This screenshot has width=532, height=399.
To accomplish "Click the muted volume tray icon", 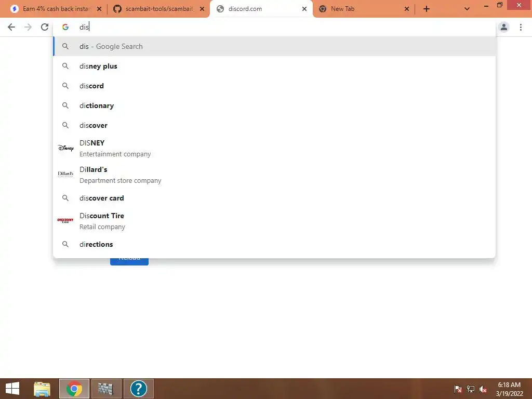I will point(483,389).
